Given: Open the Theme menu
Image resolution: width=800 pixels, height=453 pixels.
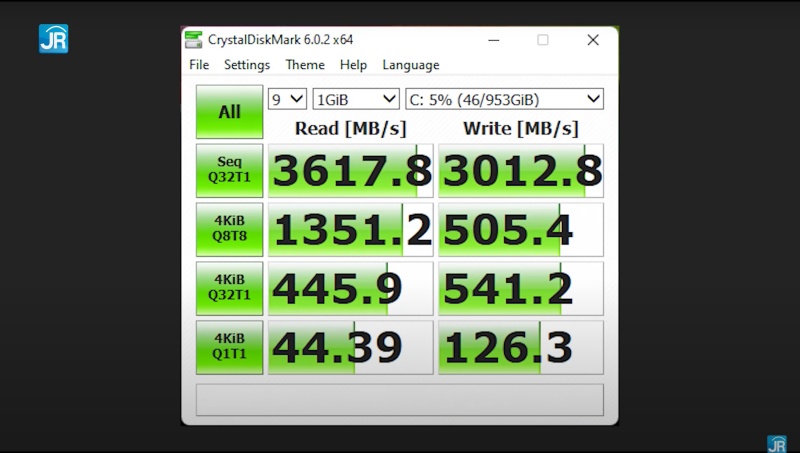Looking at the screenshot, I should [x=305, y=65].
